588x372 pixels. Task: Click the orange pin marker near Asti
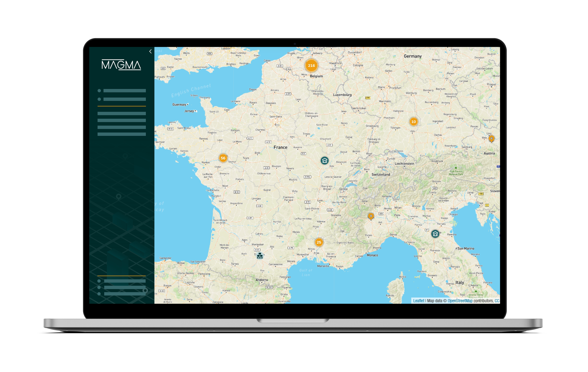[371, 216]
